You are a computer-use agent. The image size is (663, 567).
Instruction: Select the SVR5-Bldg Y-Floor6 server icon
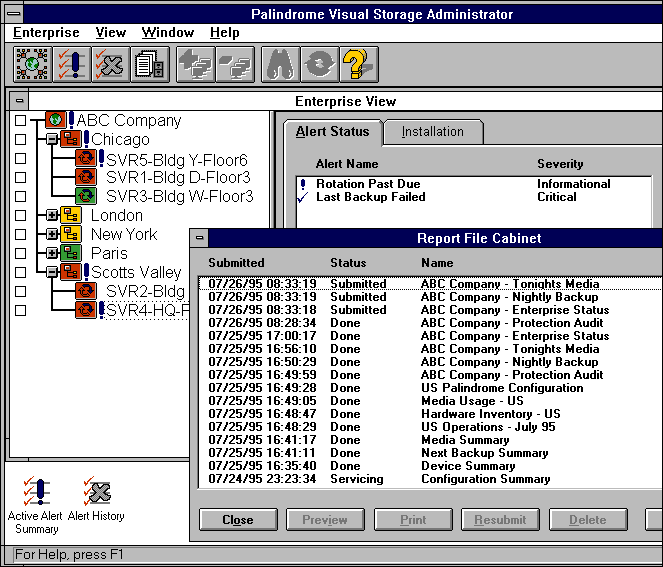tap(86, 158)
